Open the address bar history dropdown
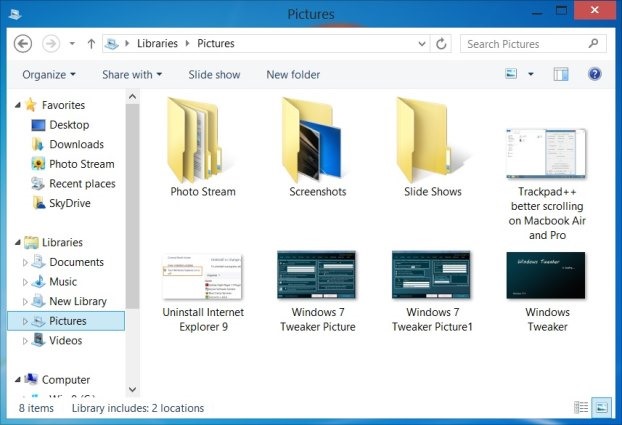This screenshot has height=425, width=622. [x=422, y=44]
